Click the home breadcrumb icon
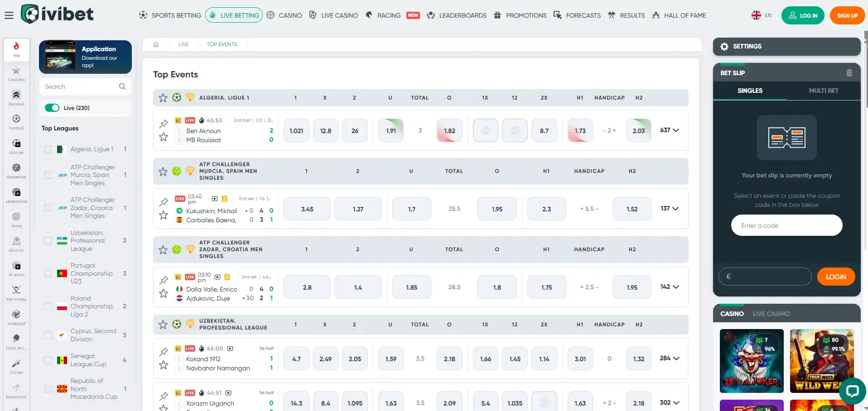 (x=156, y=44)
